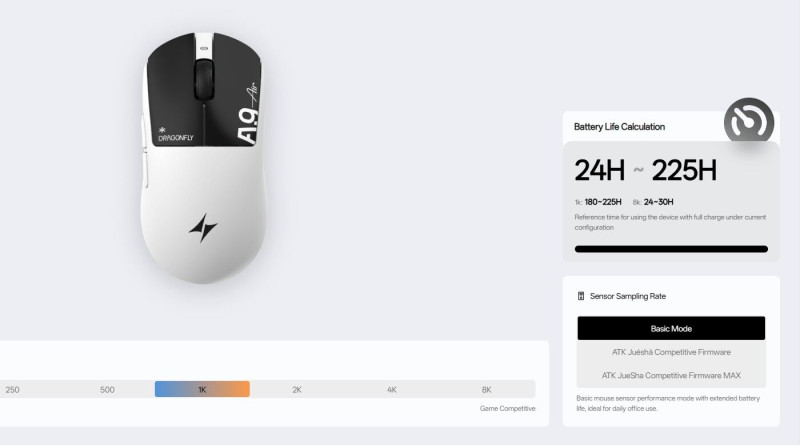Click the Dragonfly logo on the mouse

click(x=176, y=134)
